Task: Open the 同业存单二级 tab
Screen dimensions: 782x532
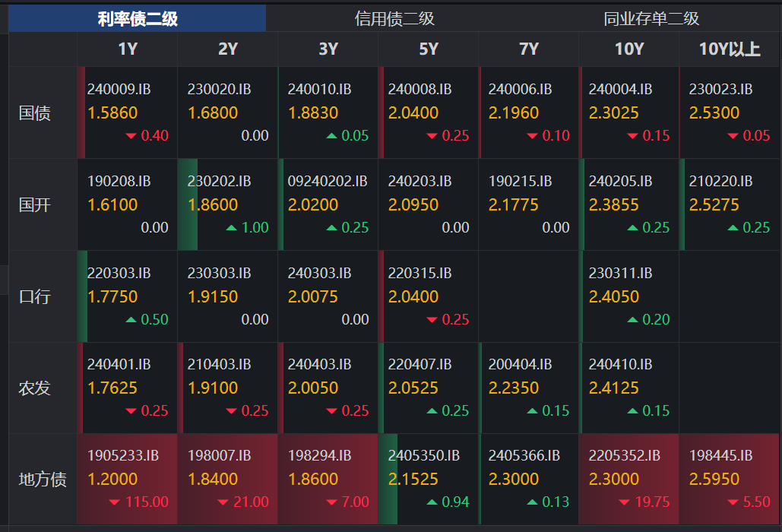Action: point(651,19)
